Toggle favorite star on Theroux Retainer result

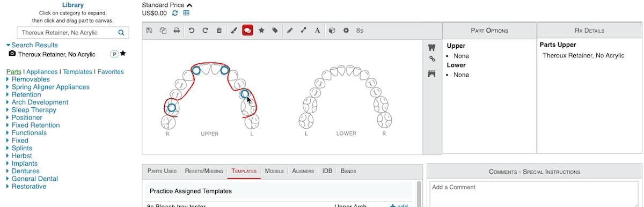point(123,54)
